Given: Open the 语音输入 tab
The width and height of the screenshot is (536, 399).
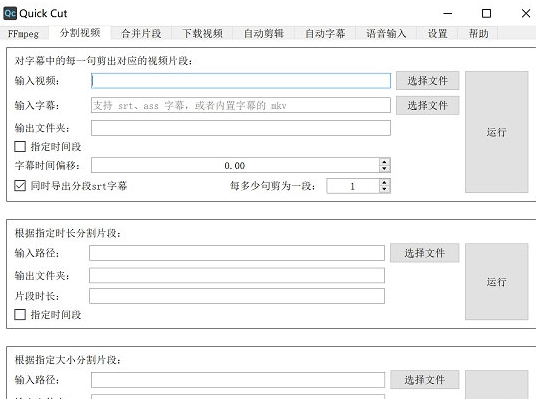Looking at the screenshot, I should [x=386, y=34].
